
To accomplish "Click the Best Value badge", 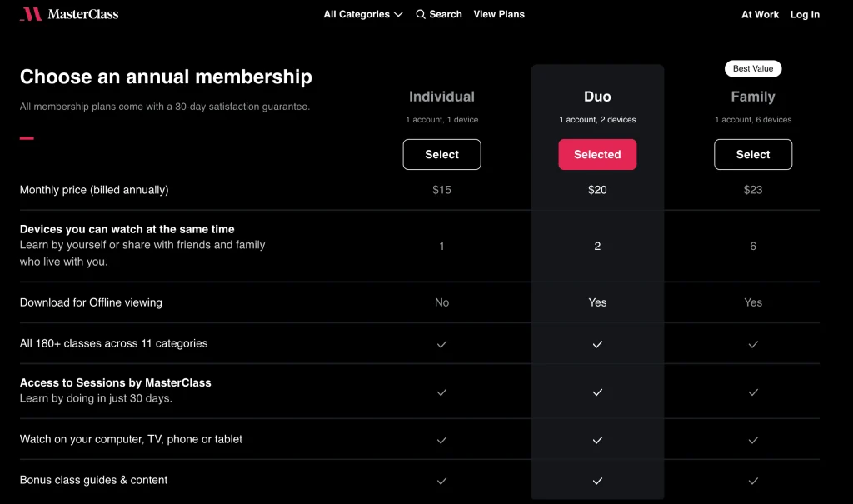I will click(x=753, y=68).
